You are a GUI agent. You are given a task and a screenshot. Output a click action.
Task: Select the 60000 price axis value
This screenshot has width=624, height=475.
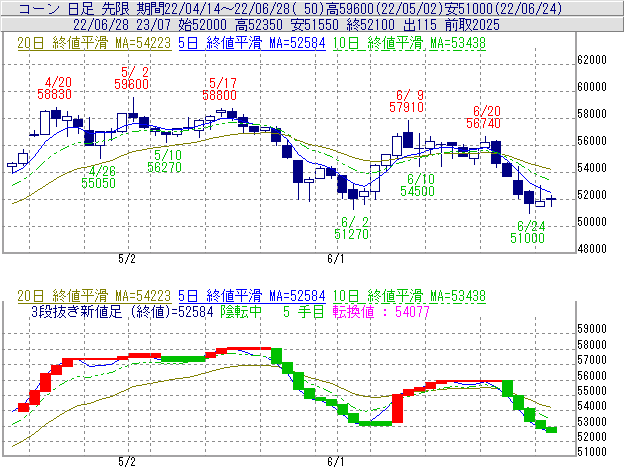point(592,87)
